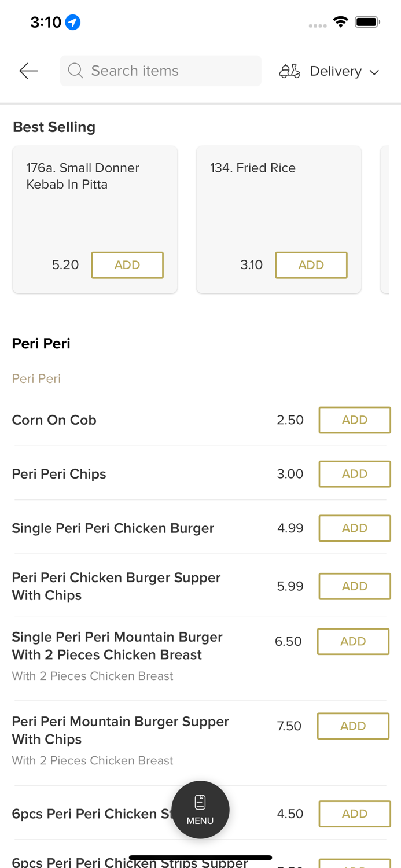This screenshot has height=868, width=401.
Task: Add Corn On Cob to order
Action: (354, 420)
